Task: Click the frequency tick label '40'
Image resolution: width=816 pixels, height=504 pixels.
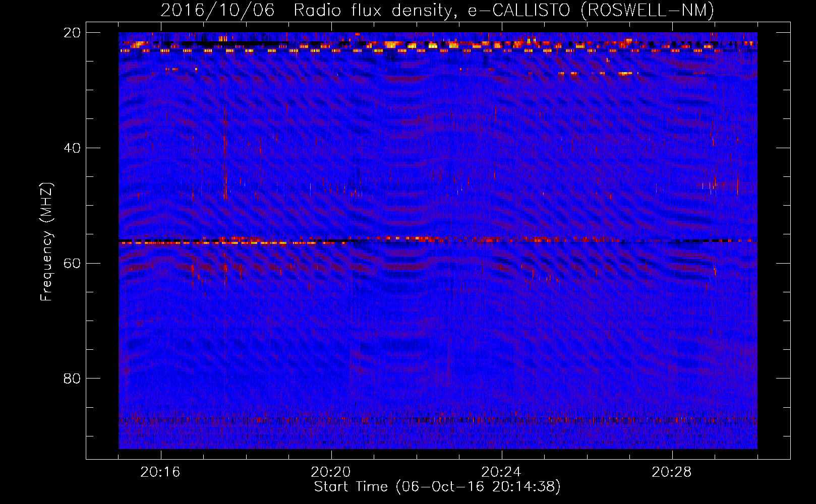Action: 72,148
